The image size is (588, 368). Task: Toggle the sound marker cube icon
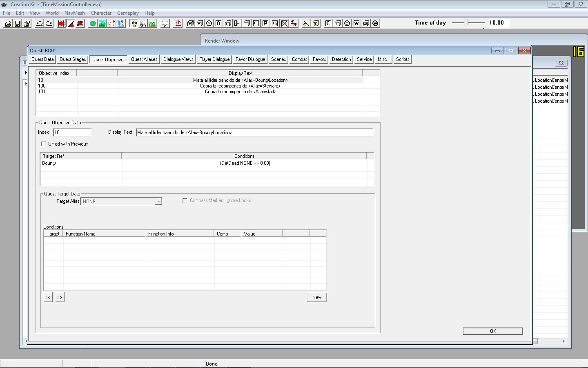click(x=316, y=23)
